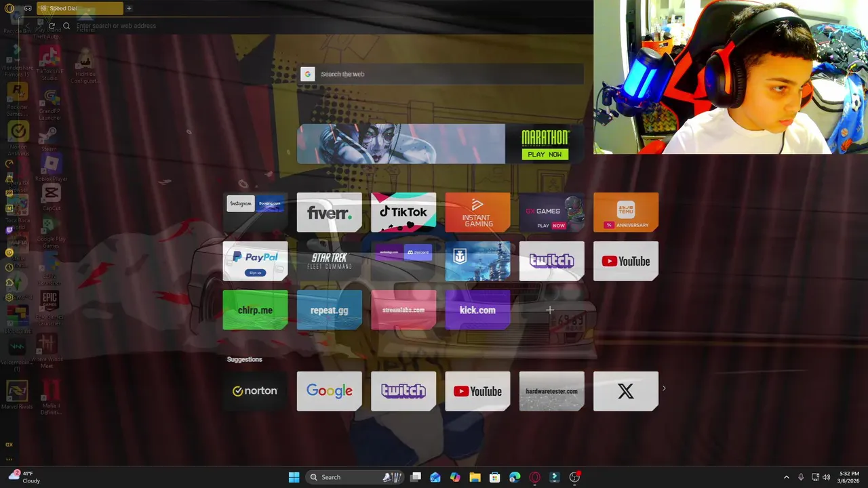The width and height of the screenshot is (868, 488).
Task: Open clock and date 5:32 PM
Action: (848, 477)
